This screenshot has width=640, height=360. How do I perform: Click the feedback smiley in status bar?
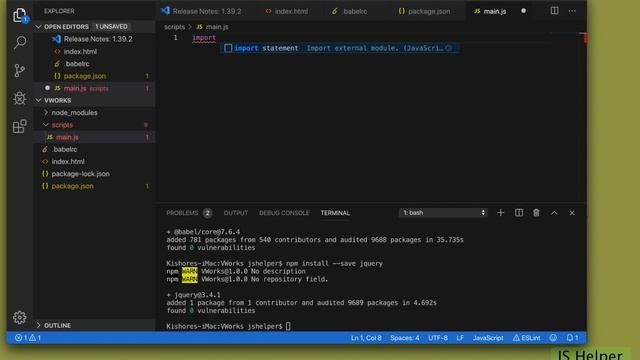click(x=553, y=338)
